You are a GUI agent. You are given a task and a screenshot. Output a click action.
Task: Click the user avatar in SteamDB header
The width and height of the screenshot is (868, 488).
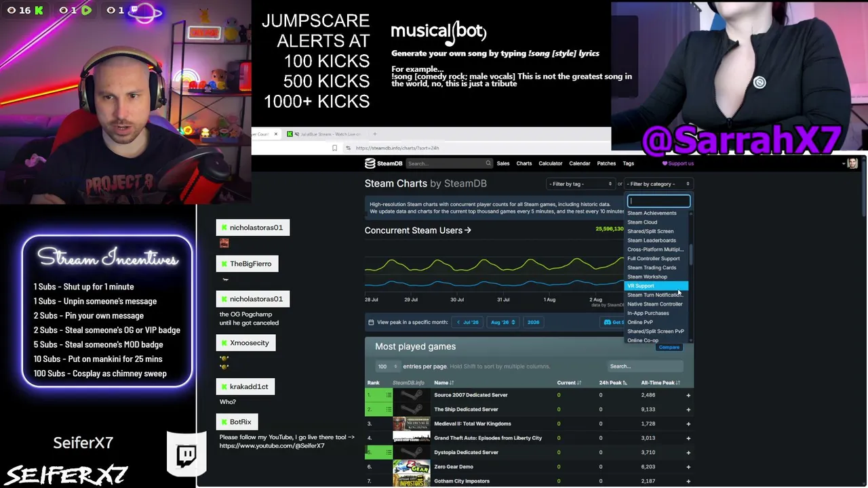pos(852,163)
